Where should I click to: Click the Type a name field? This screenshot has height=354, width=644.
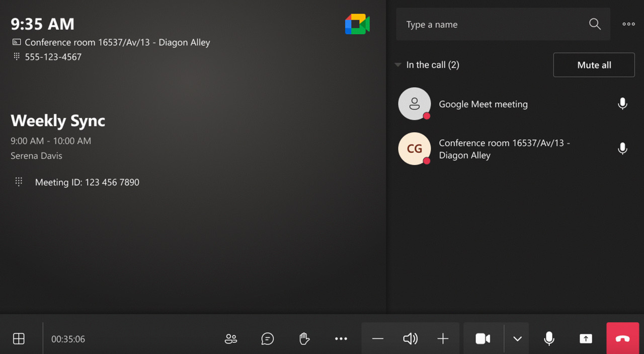[x=493, y=24]
